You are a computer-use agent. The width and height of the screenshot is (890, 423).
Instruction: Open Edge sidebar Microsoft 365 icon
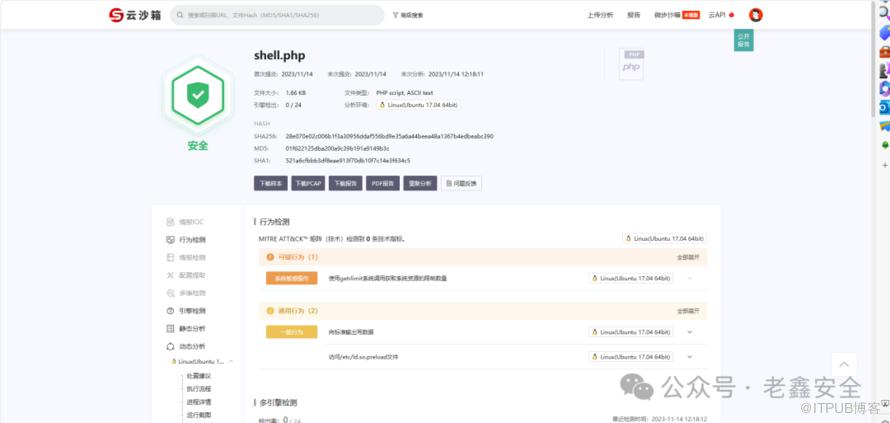(x=884, y=88)
